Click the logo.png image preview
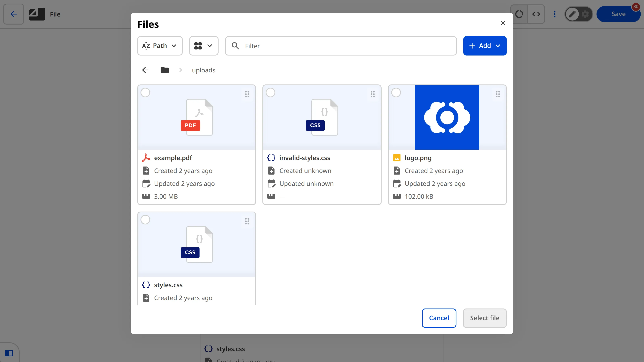Viewport: 644px width, 362px height. (x=447, y=117)
